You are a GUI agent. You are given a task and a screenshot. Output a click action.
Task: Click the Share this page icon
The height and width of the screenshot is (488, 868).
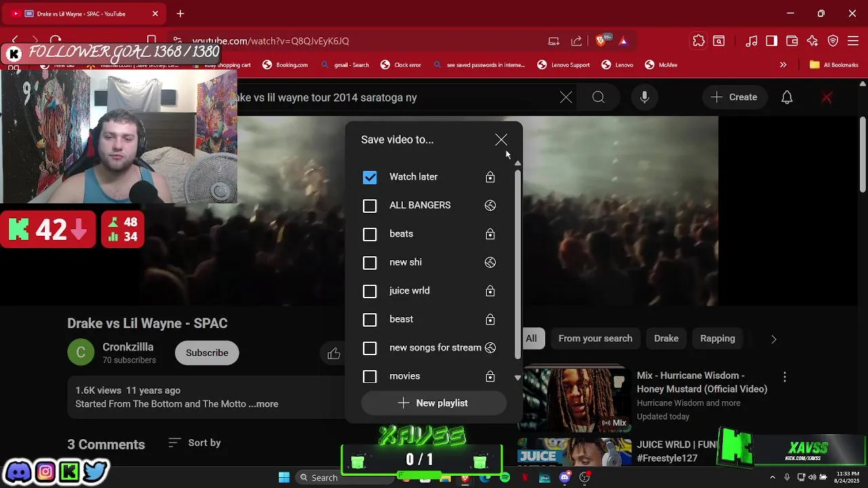point(576,41)
